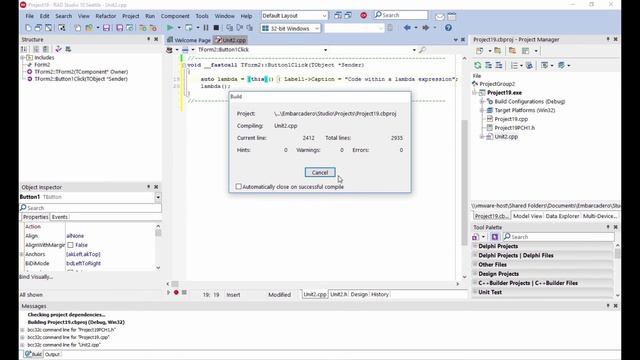Click the editor horizontal scrollbar thumb
This screenshot has width=640, height=360.
(x=175, y=284)
